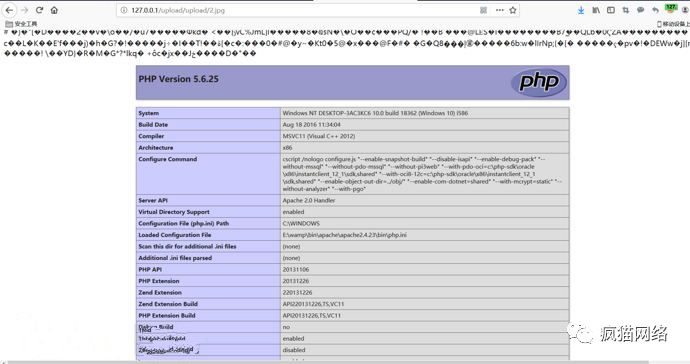Viewport: 690px width, 364px height.
Task: Click the Configure Command label
Action: pos(168,159)
